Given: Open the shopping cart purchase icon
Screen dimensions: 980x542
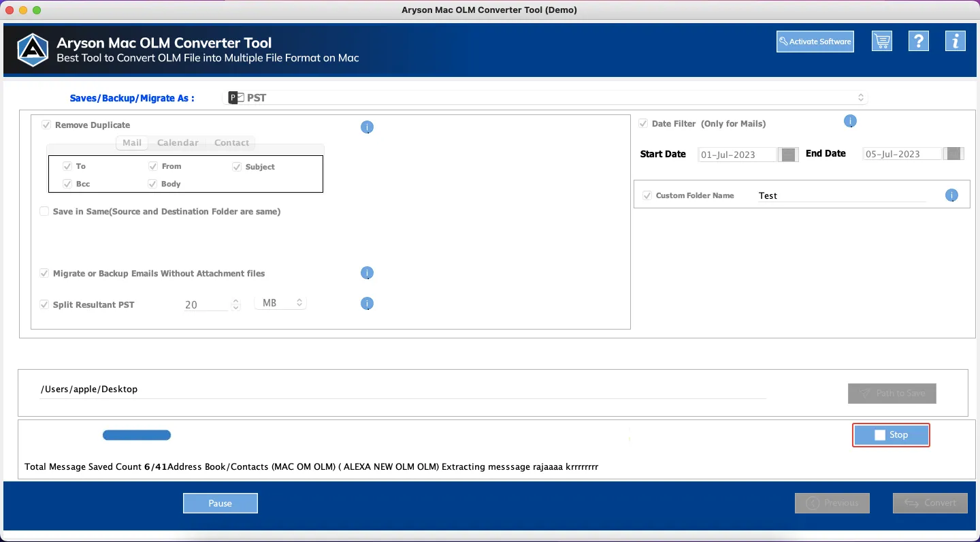Looking at the screenshot, I should click(x=882, y=41).
